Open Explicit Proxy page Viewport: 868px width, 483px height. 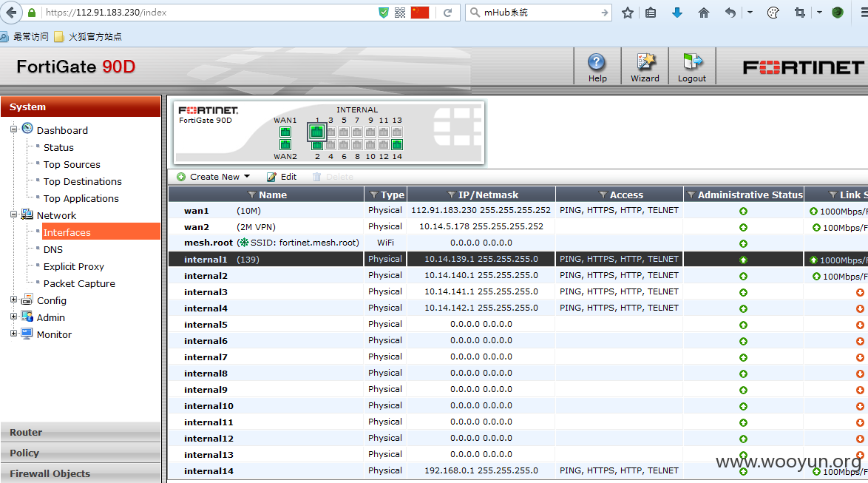[x=74, y=266]
